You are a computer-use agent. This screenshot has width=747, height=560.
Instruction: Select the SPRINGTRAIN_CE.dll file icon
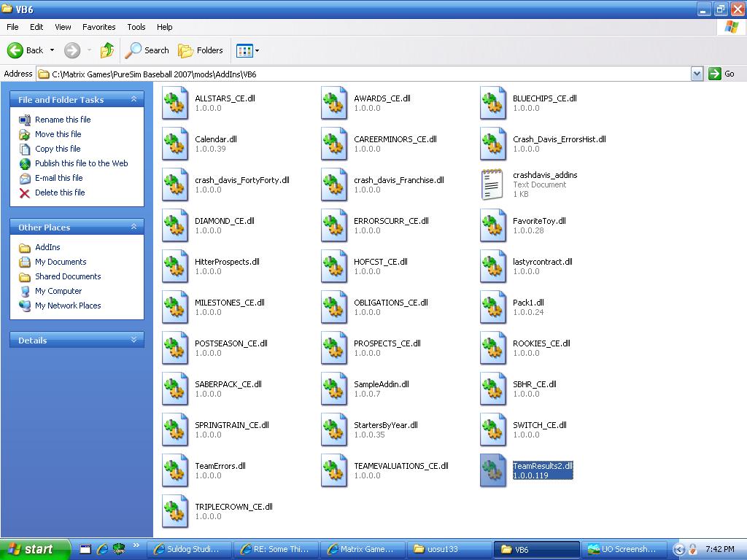[175, 430]
